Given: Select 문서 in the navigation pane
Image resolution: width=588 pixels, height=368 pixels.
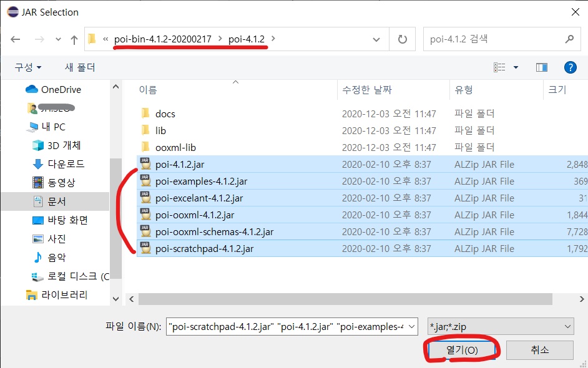Looking at the screenshot, I should (55, 201).
